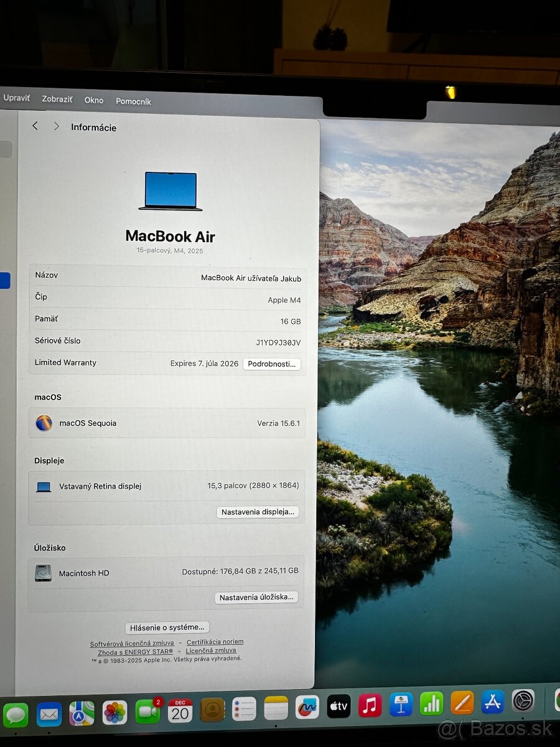Open the Okno menu

point(93,100)
